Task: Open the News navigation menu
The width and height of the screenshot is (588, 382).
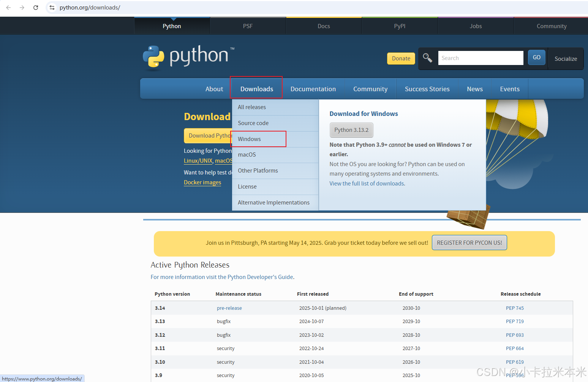Action: [475, 89]
